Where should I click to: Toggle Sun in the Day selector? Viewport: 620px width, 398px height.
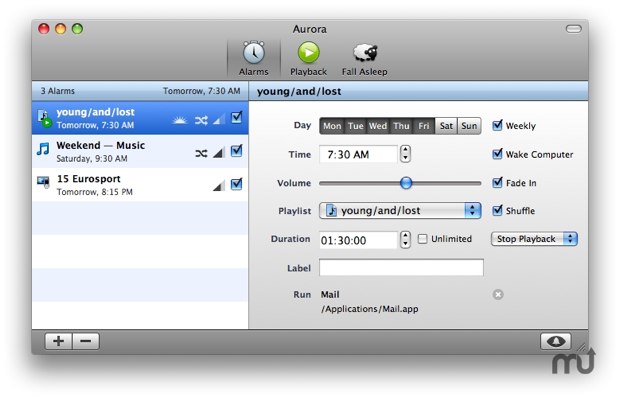pos(469,126)
